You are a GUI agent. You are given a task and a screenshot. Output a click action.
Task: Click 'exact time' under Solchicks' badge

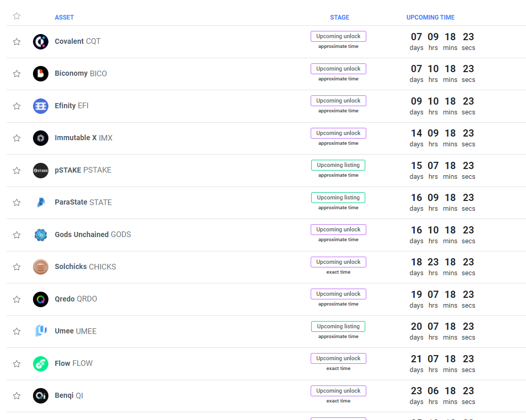[338, 272]
